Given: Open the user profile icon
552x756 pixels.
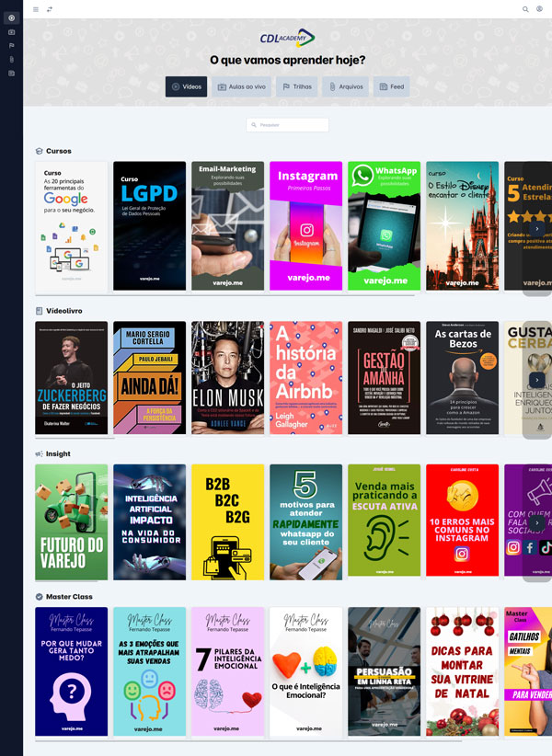Looking at the screenshot, I should pos(539,9).
